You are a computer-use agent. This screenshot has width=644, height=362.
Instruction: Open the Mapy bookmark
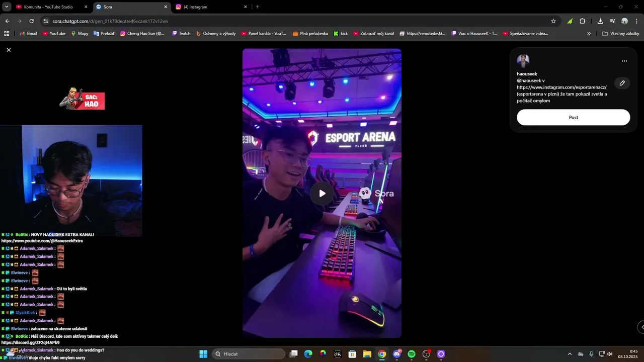click(x=79, y=34)
